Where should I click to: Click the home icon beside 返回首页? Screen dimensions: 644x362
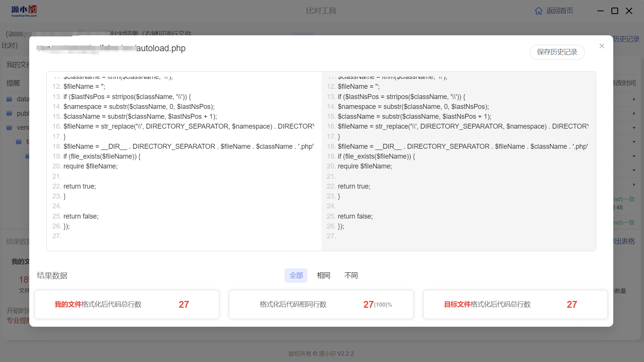coord(539,11)
